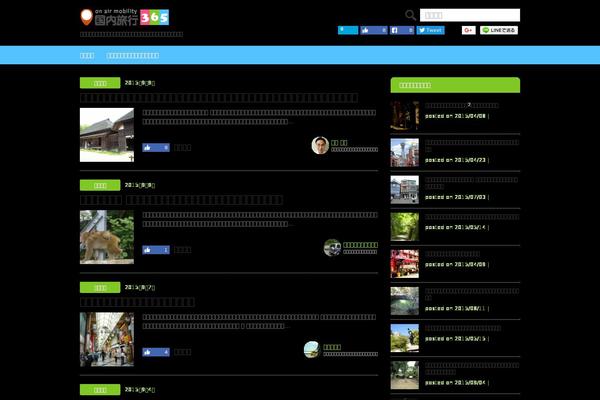This screenshot has height=400, width=600.
Task: Click author name in shopping arcade article
Action: [332, 347]
